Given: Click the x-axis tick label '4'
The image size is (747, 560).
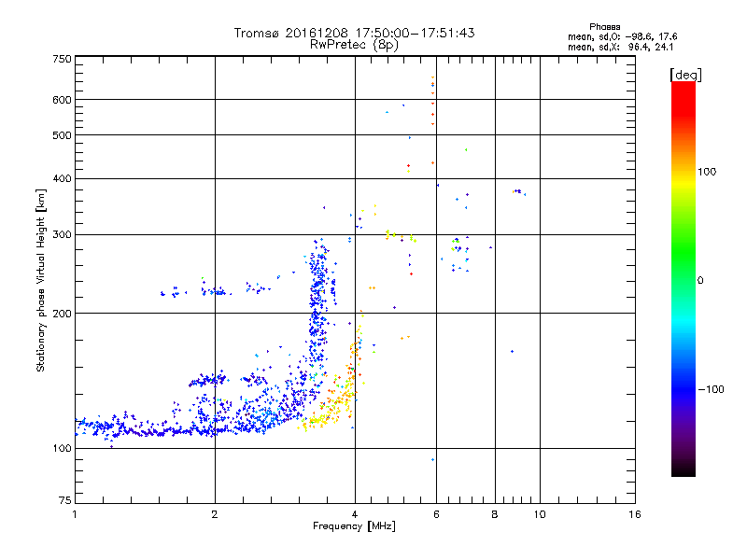Looking at the screenshot, I should 355,514.
